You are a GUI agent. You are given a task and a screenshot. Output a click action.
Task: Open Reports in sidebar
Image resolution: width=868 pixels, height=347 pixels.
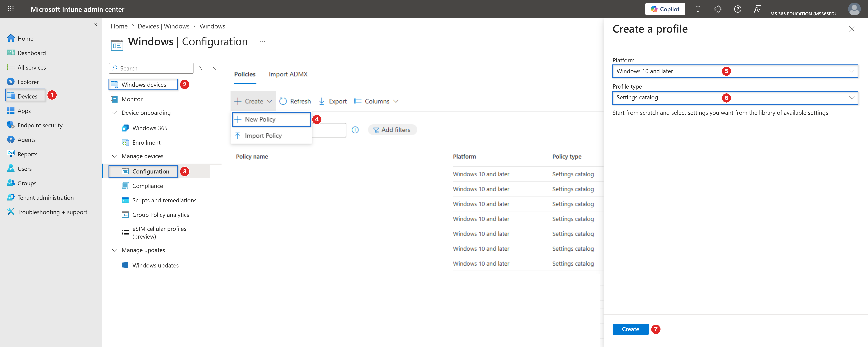click(22, 154)
